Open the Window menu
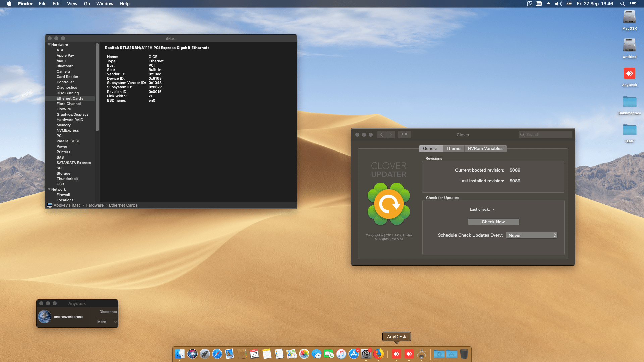The height and width of the screenshot is (362, 644). (x=105, y=4)
